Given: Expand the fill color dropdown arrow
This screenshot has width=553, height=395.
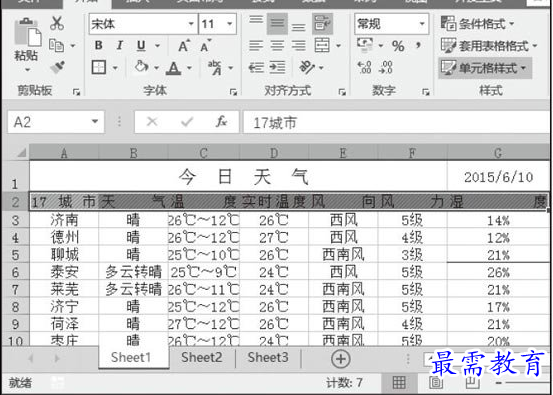Looking at the screenshot, I should 156,68.
